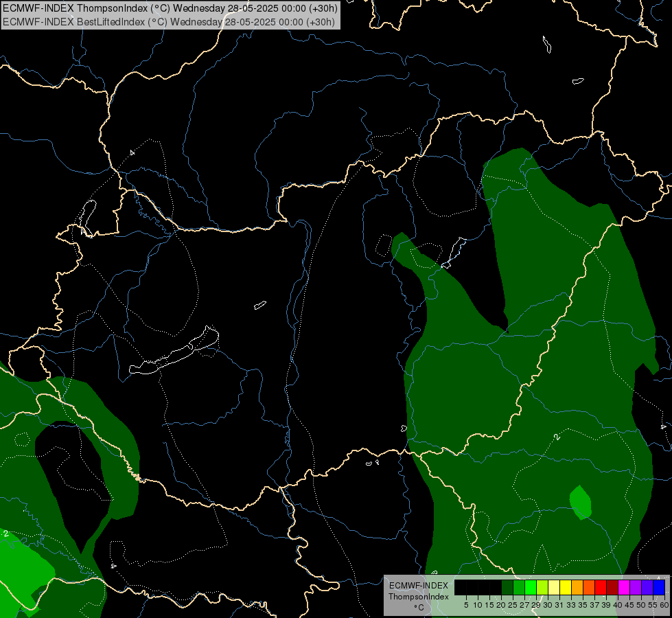This screenshot has height=618, width=672.
Task: Click the legend tick value 10
Action: click(478, 605)
